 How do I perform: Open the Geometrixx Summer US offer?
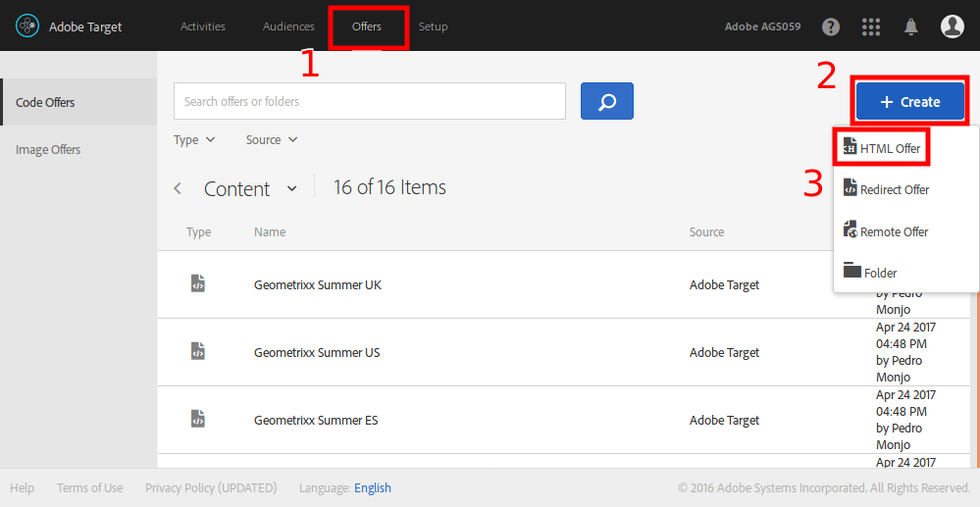[x=317, y=352]
